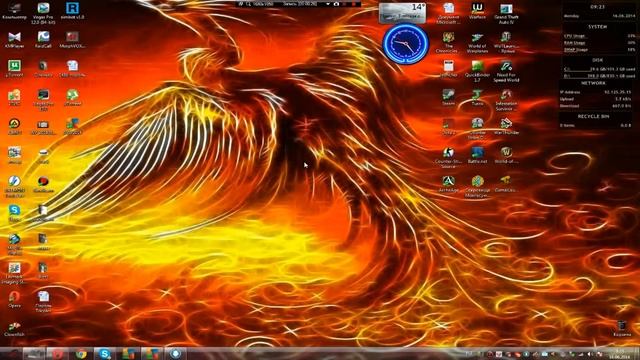Viewport: 640px width, 360px height.
Task: Open The Chronicles game shortcut
Action: point(448,42)
